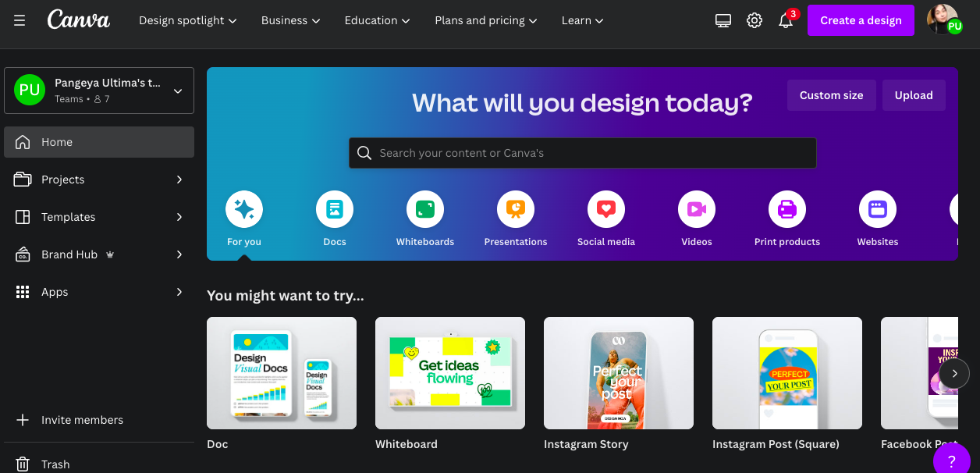Screen dimensions: 980x473
Task: Open the Presentations category icon
Action: [516, 209]
